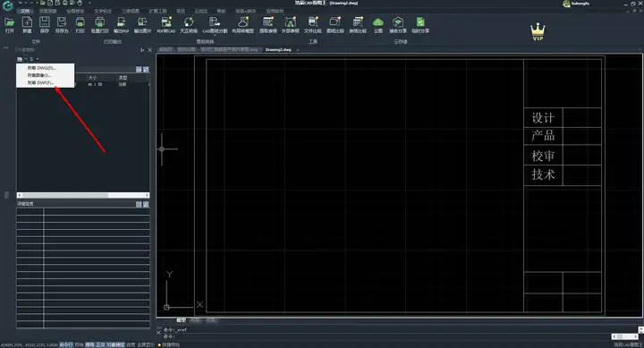Expand the attach-file dropdown arrow
Image resolution: width=644 pixels, height=348 pixels.
coord(25,59)
